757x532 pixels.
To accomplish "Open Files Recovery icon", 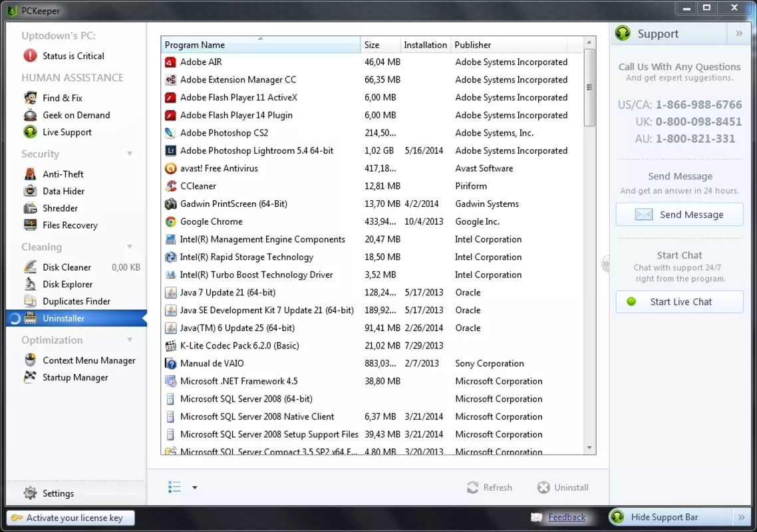I will coord(31,225).
